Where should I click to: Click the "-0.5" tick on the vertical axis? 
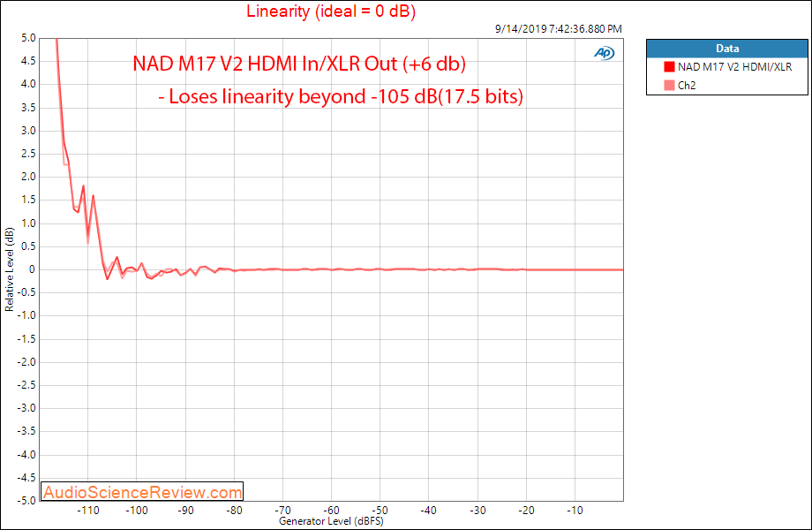(x=27, y=292)
